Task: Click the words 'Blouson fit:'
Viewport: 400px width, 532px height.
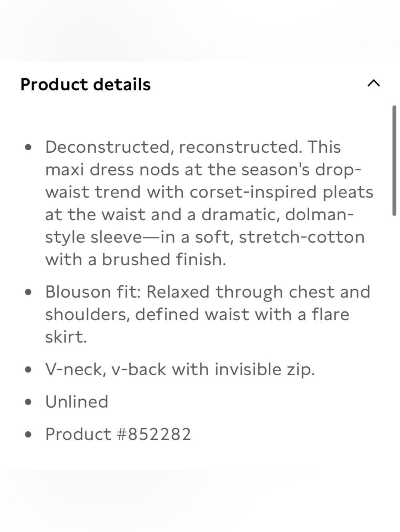Action: (93, 292)
